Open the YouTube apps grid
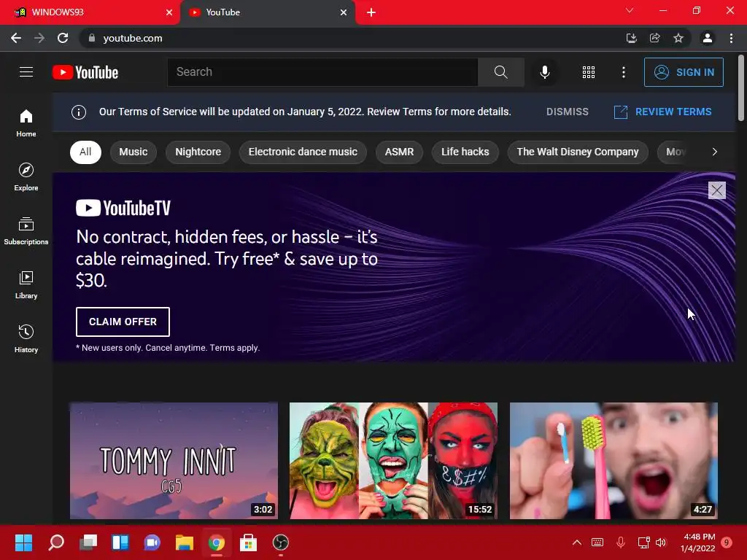Screen dimensions: 747x560 (x=589, y=72)
